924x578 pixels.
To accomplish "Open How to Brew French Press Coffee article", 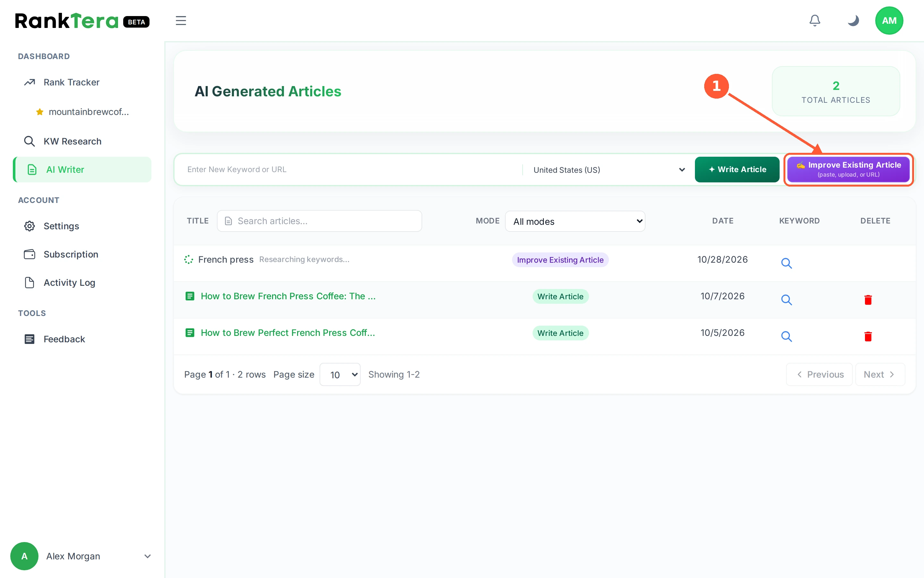I will click(288, 296).
